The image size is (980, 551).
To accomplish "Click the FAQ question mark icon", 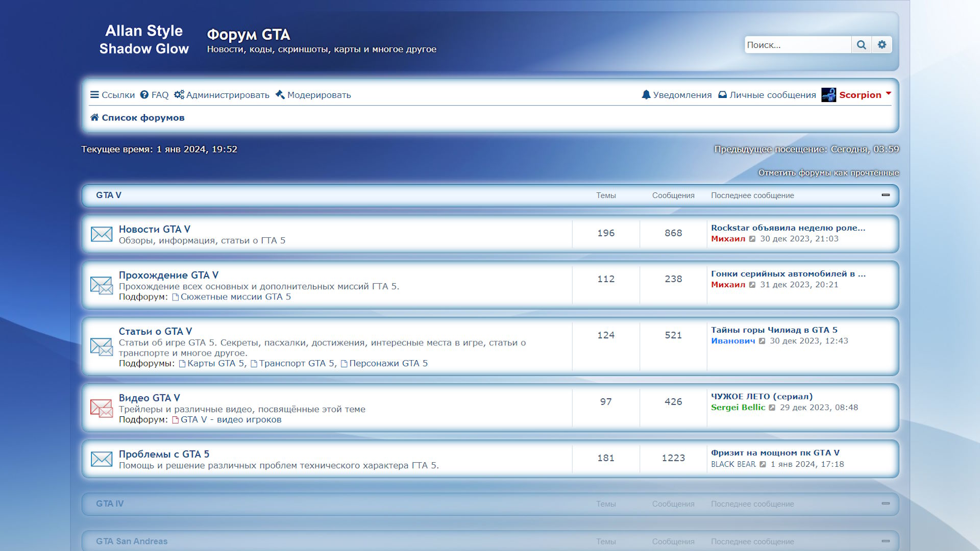I will coord(144,95).
